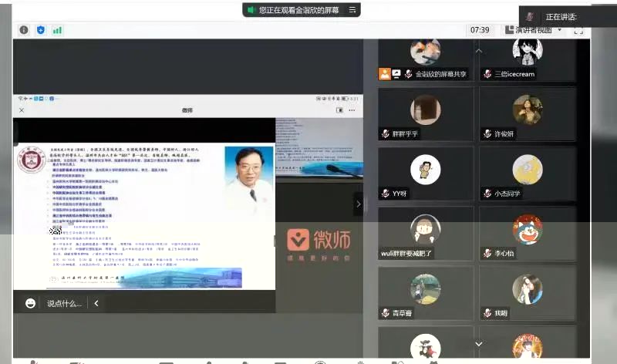
Task: Click the muted mic next to 小杰同学
Action: pyautogui.click(x=487, y=194)
